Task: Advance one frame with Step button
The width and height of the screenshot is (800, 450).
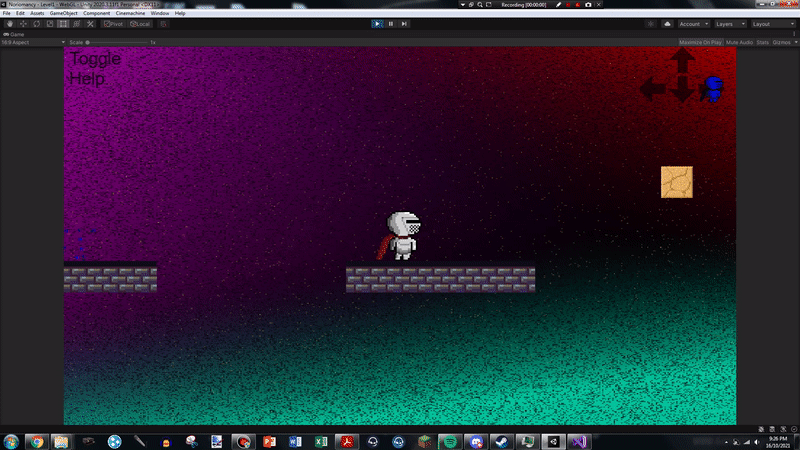Action: [404, 24]
